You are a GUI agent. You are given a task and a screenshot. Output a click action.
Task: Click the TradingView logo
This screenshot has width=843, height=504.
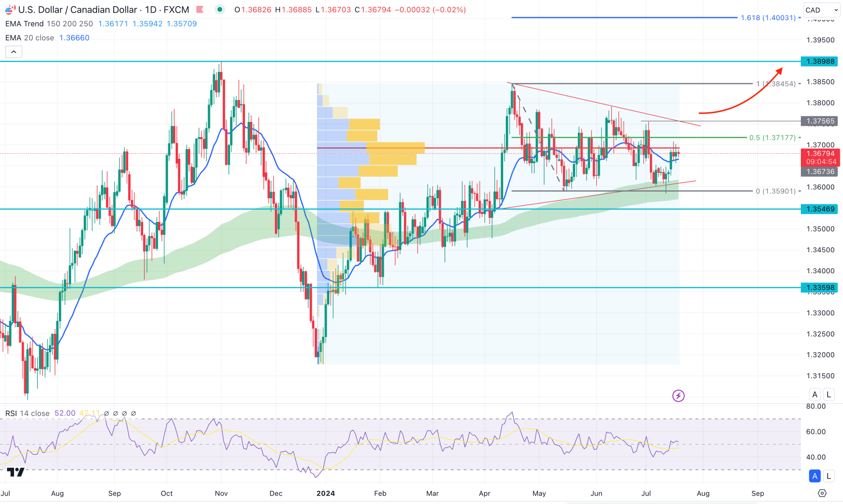click(x=16, y=472)
